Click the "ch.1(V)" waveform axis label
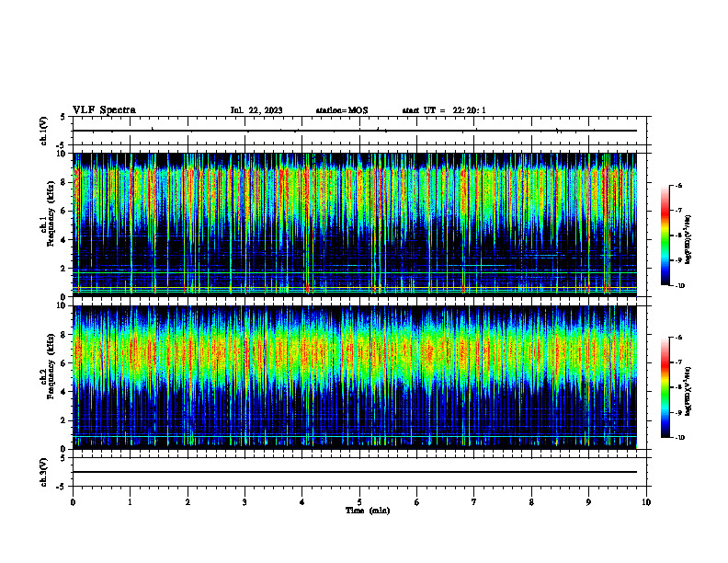The width and height of the screenshot is (728, 563). [43, 131]
